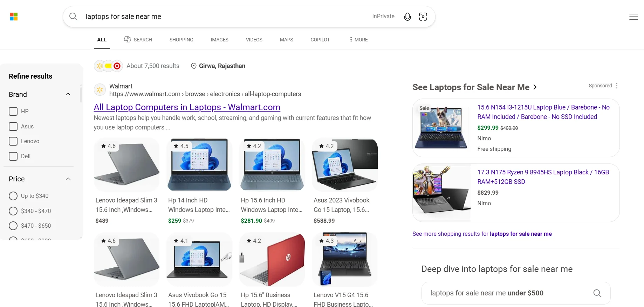Click the retailer logos icon group
The width and height of the screenshot is (644, 307).
point(108,66)
